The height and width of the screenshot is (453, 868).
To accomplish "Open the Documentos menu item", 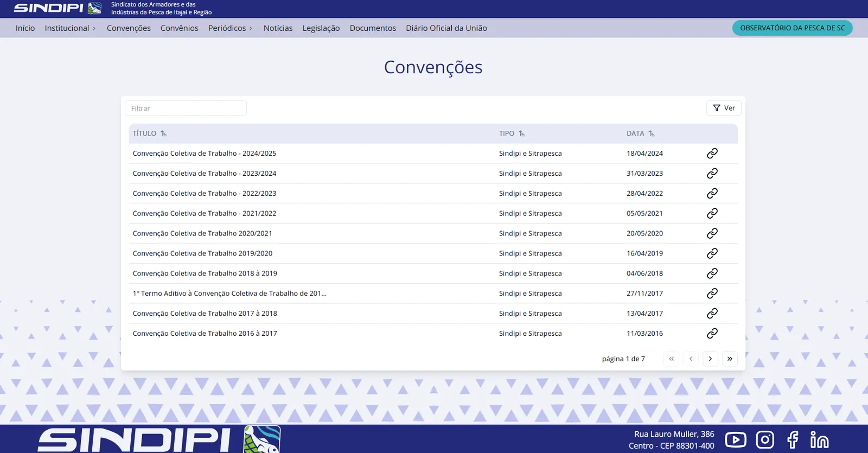I will (373, 28).
